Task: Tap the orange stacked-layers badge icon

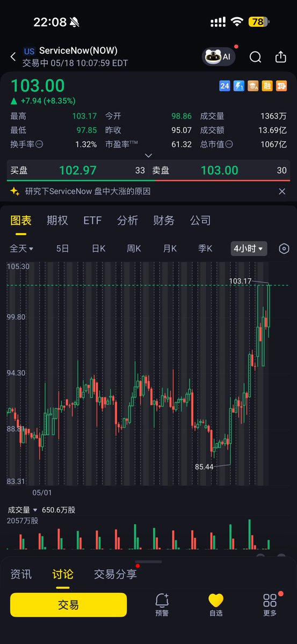Action: pyautogui.click(x=253, y=86)
